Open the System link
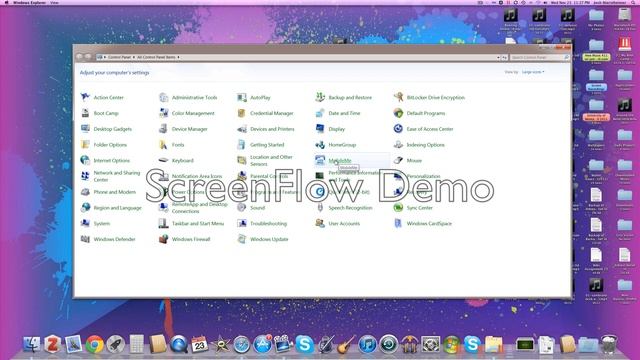Screen dimensions: 640x360 (x=102, y=224)
